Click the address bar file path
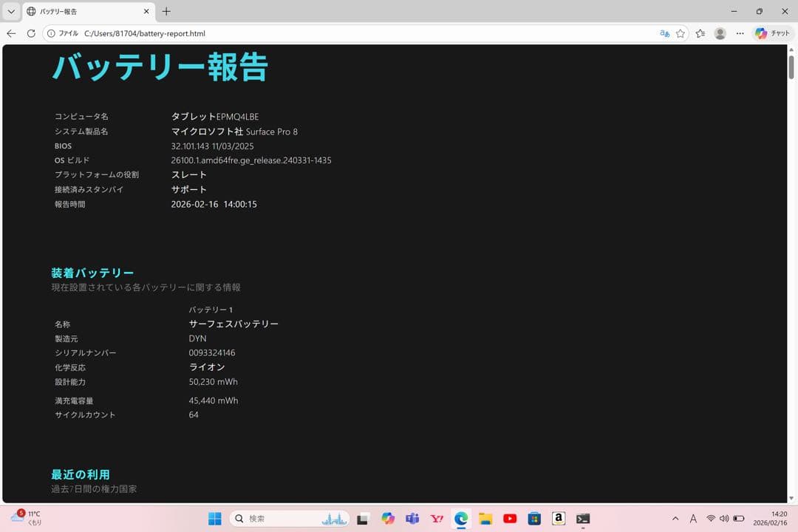 [x=145, y=33]
